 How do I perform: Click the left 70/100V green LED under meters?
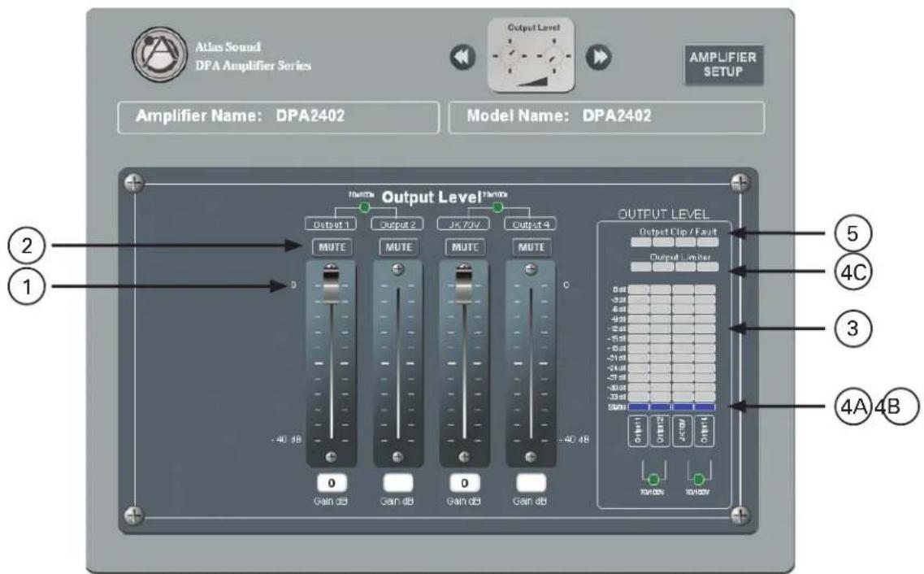point(653,479)
